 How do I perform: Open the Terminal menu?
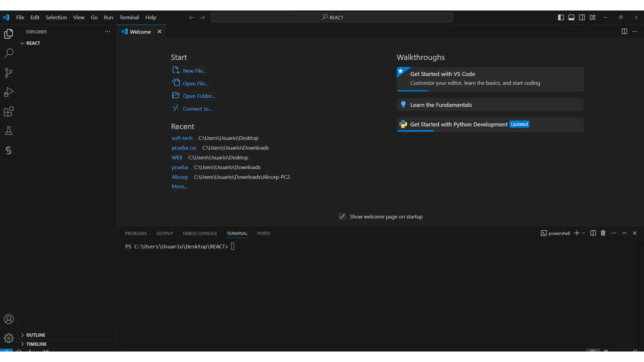pyautogui.click(x=129, y=18)
